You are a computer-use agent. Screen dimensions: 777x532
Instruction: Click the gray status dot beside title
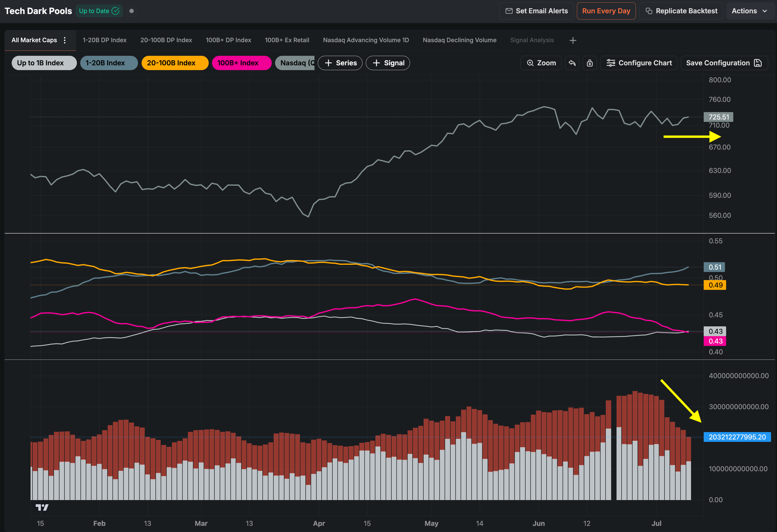132,11
